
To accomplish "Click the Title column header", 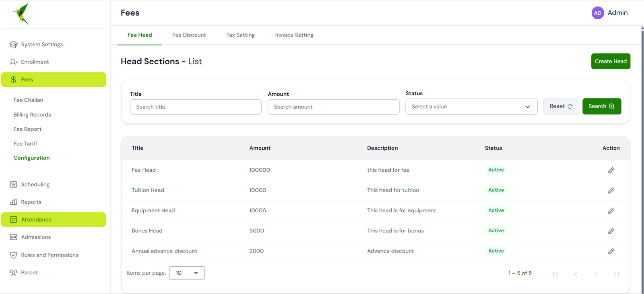I will click(137, 148).
